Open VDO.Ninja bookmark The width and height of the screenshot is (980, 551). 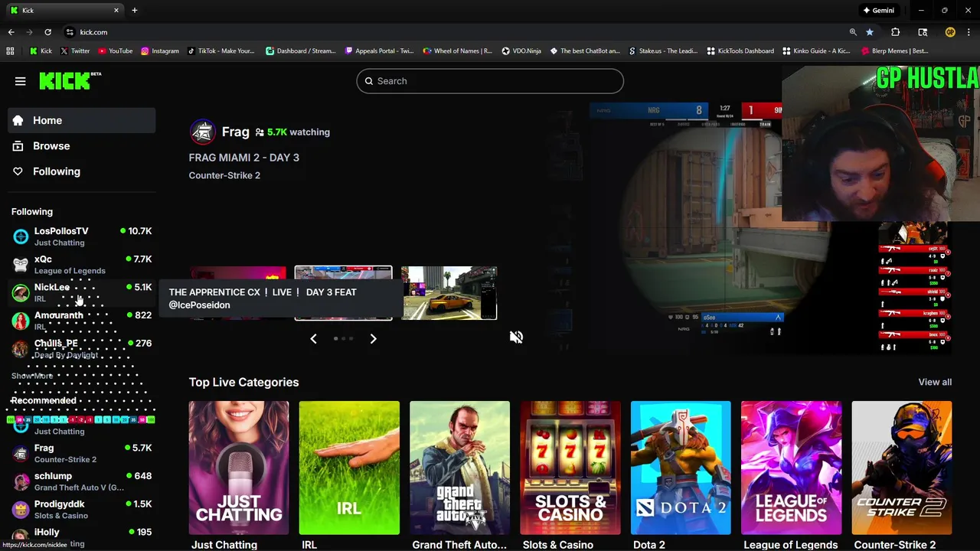pos(521,51)
